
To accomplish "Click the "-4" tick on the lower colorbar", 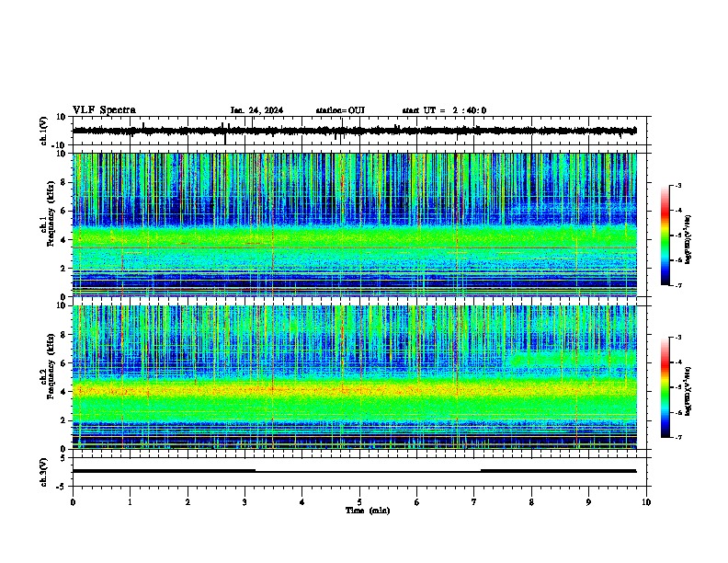I will [677, 362].
